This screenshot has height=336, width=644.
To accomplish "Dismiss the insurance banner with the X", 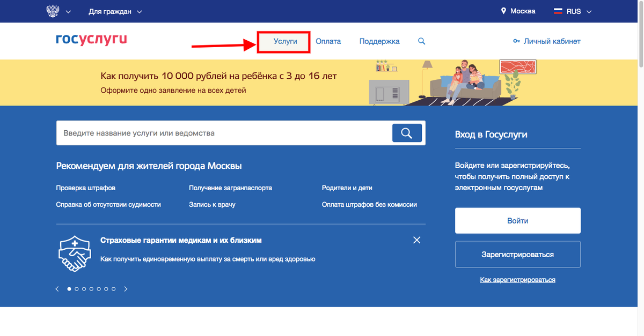I will pos(416,240).
